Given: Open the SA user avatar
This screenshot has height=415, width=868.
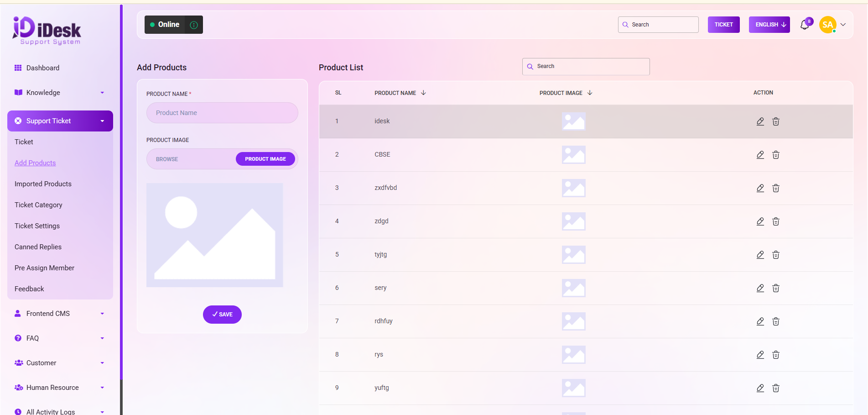Looking at the screenshot, I should pos(827,25).
